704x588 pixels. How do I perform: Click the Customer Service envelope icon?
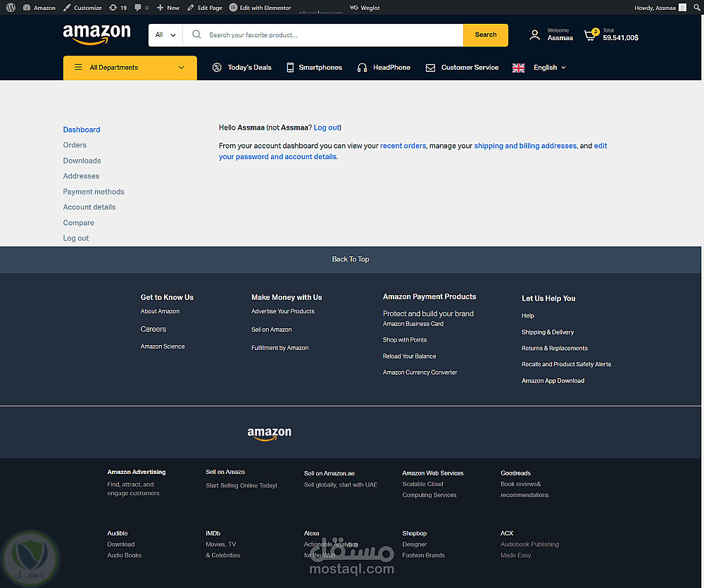coord(430,68)
